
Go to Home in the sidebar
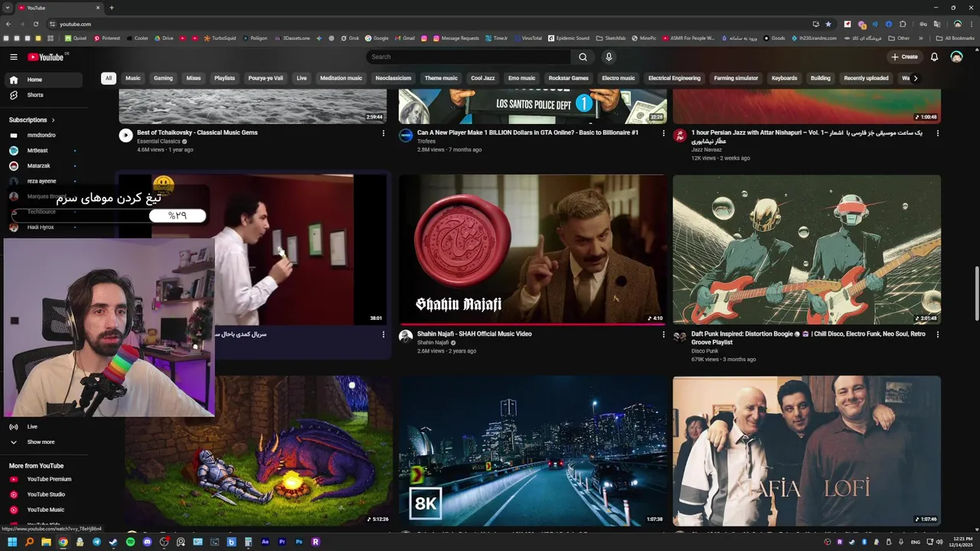click(x=43, y=80)
